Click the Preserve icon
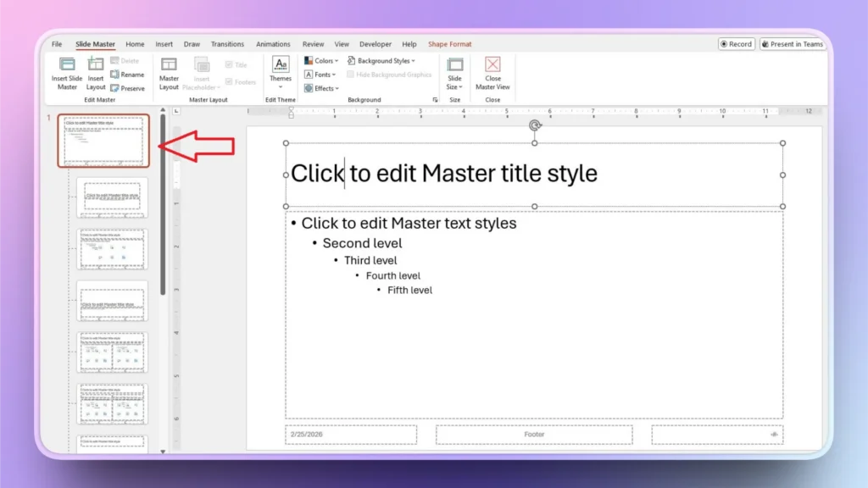This screenshot has width=868, height=488. click(126, 87)
